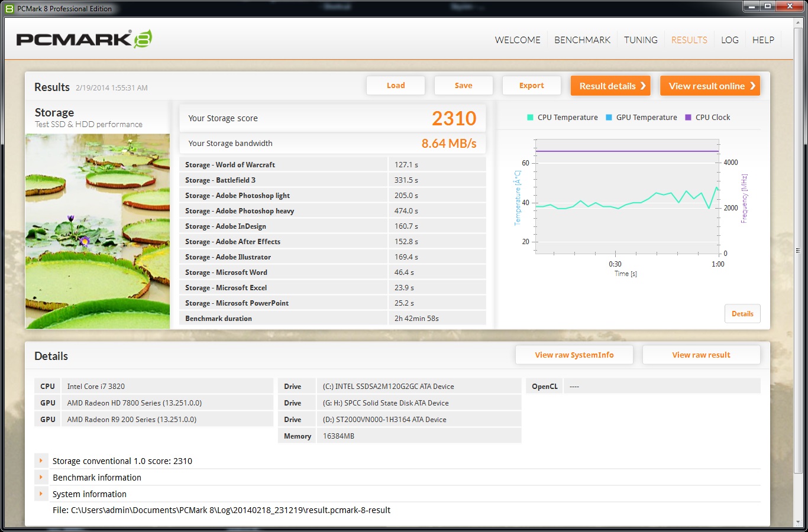Click the Export button
The image size is (808, 532).
pos(531,86)
